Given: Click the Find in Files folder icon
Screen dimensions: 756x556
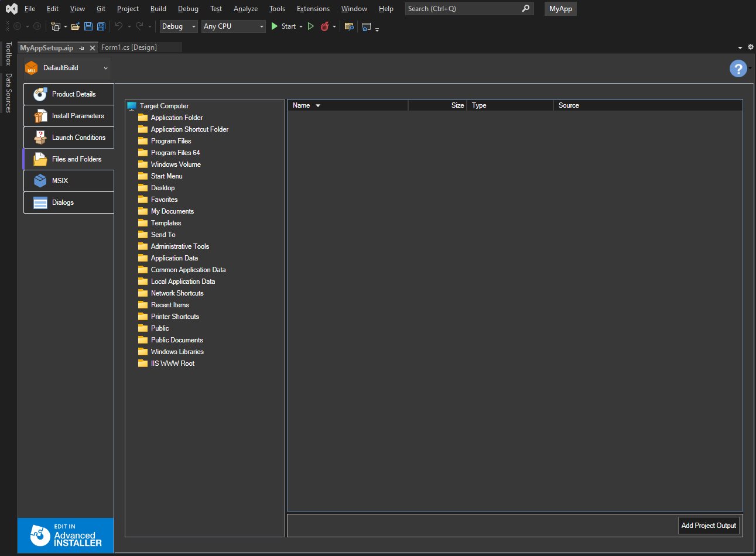Looking at the screenshot, I should point(349,26).
